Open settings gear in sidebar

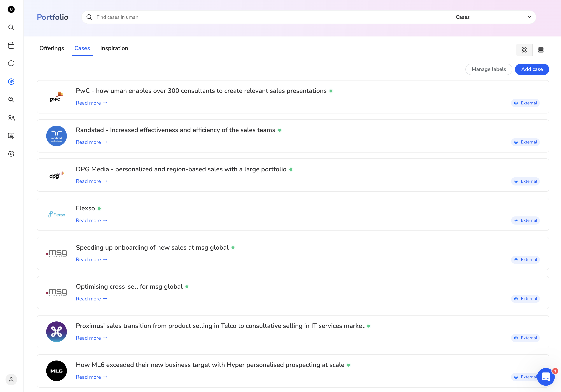click(11, 154)
